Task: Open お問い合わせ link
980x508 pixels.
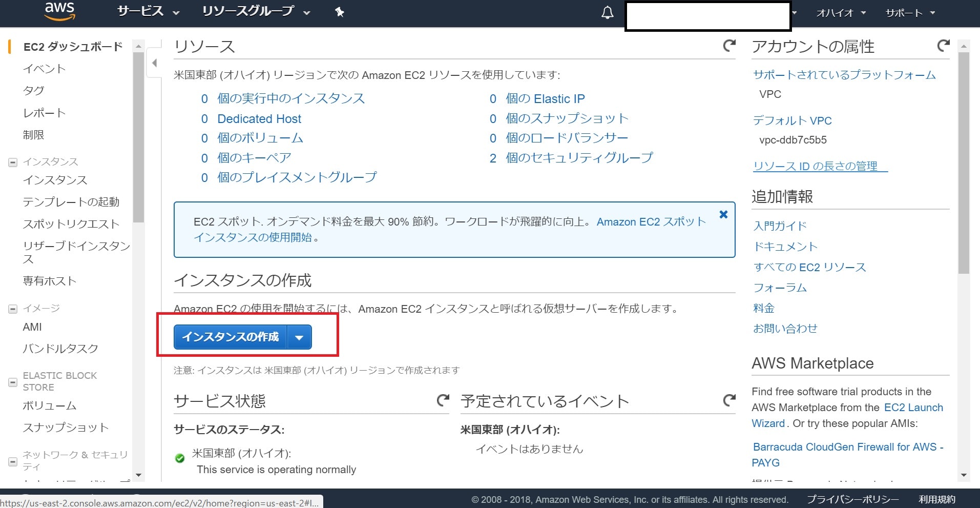Action: (785, 329)
